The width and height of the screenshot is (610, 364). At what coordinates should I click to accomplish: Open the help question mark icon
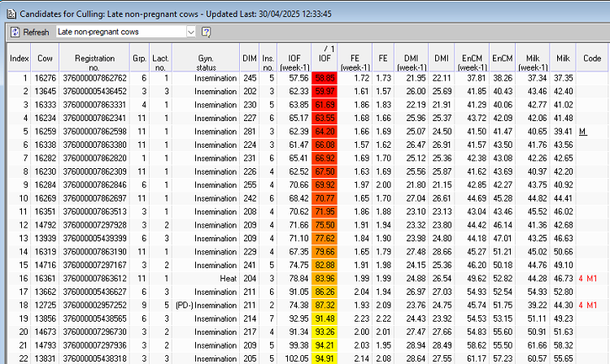tap(206, 32)
